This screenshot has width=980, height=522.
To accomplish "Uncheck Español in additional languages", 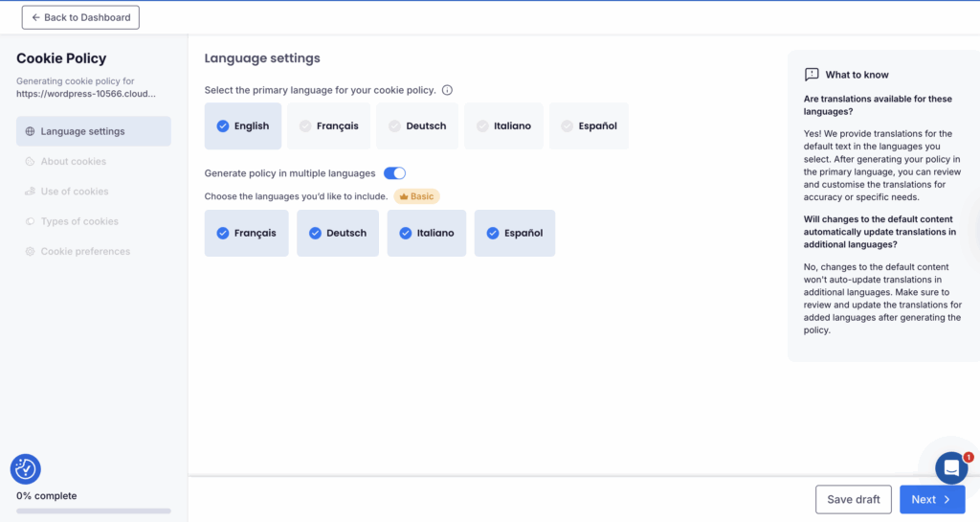I will 514,233.
